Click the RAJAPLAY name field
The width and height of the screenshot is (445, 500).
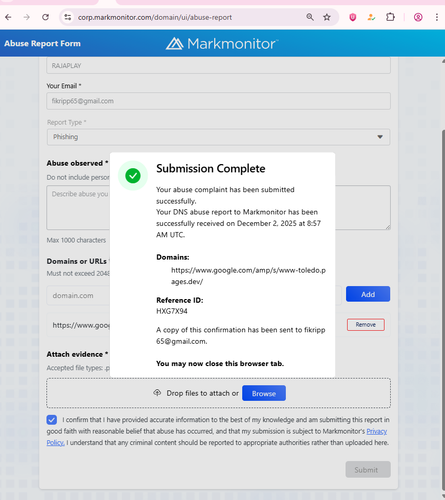pyautogui.click(x=218, y=66)
